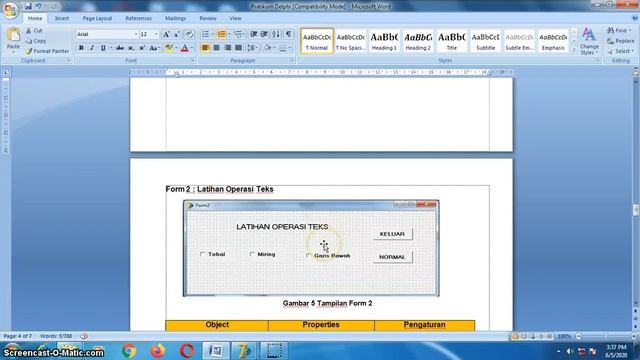Image resolution: width=640 pixels, height=360 pixels.
Task: Apply text highlight color
Action: pyautogui.click(x=169, y=48)
